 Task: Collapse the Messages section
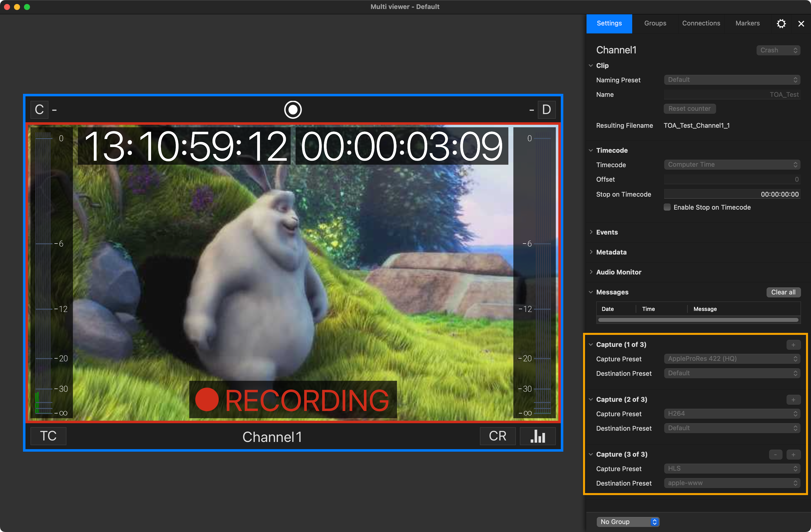pyautogui.click(x=591, y=292)
